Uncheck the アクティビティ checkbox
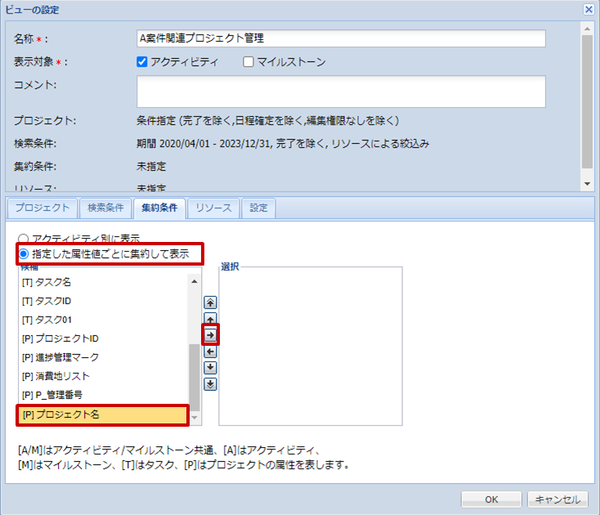This screenshot has height=515, width=600. (x=142, y=62)
